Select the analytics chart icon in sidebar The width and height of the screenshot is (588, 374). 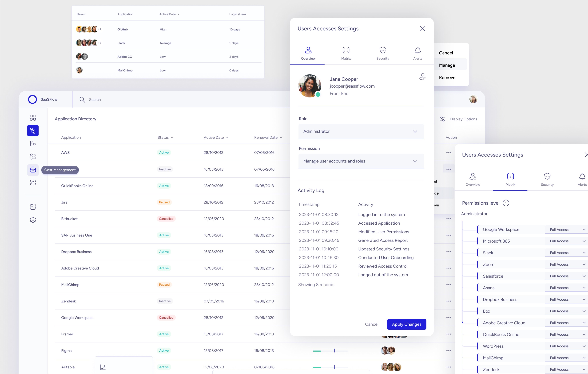point(33,143)
